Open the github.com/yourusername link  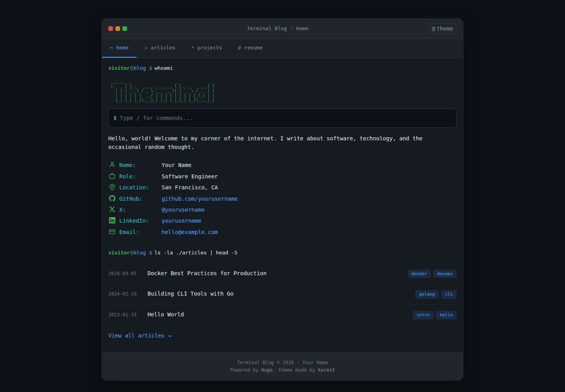click(200, 199)
